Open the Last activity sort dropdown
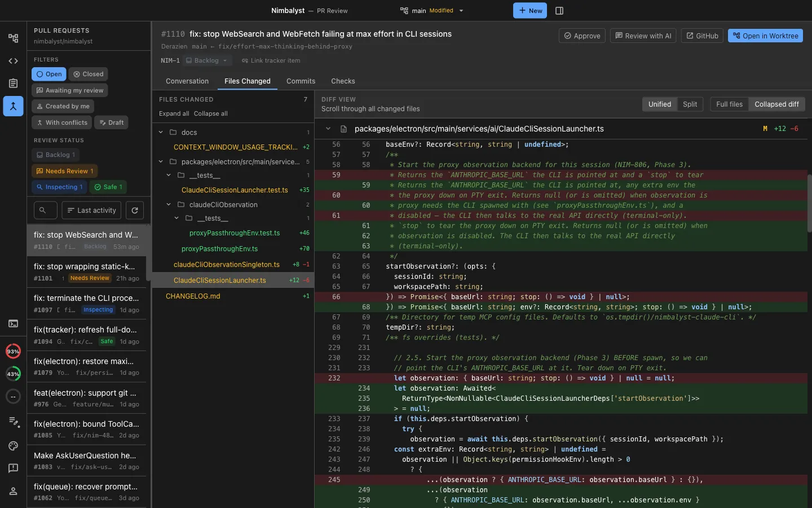Image resolution: width=812 pixels, height=508 pixels. point(91,211)
